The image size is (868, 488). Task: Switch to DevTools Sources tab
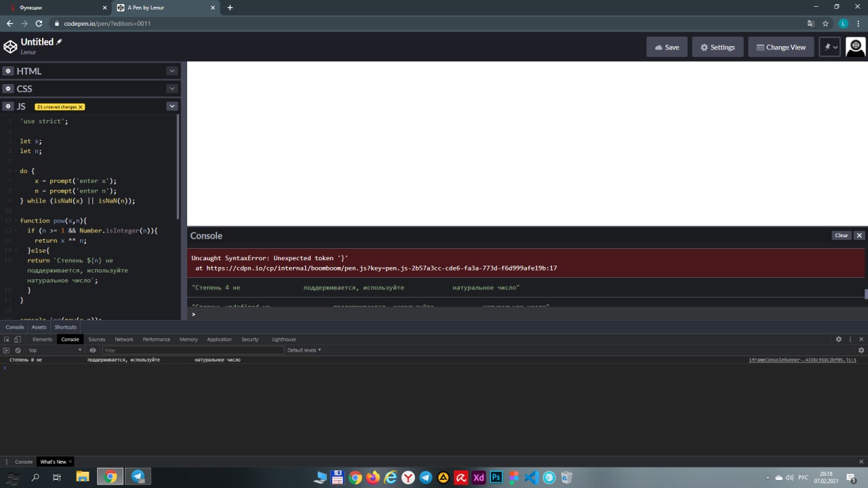(x=97, y=339)
